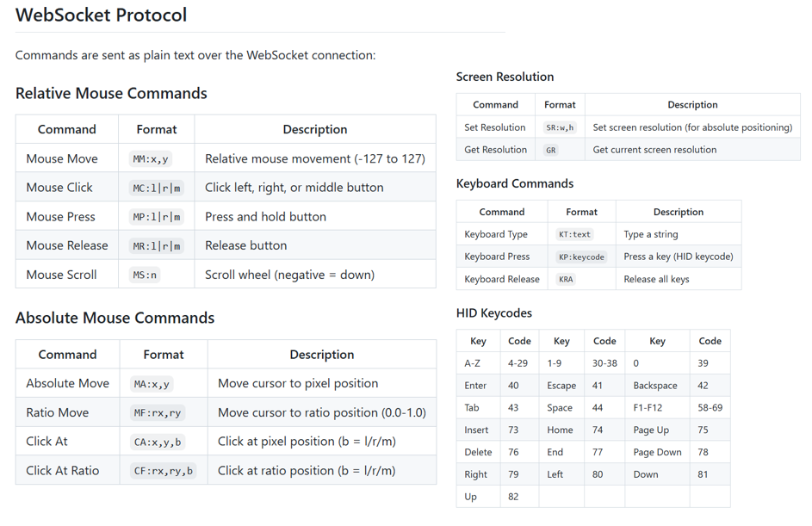This screenshot has width=812, height=526.
Task: Click the KRA release code
Action: (x=566, y=279)
